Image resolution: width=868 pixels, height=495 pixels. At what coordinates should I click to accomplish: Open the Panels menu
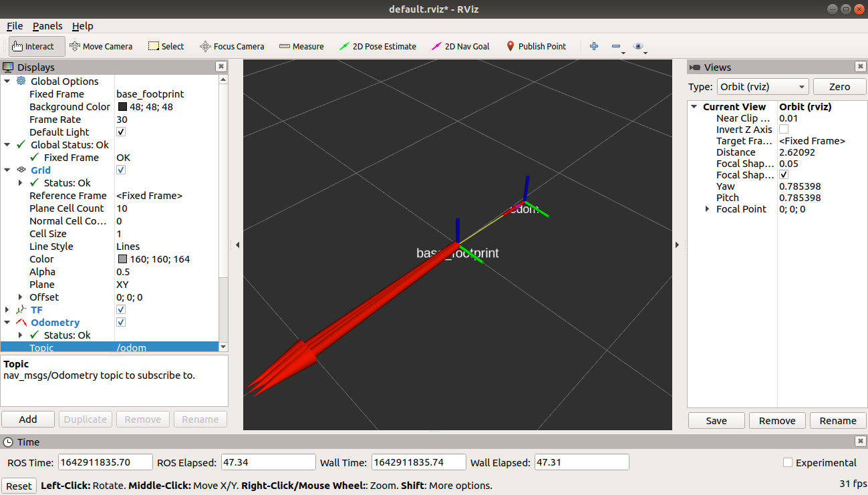[47, 26]
